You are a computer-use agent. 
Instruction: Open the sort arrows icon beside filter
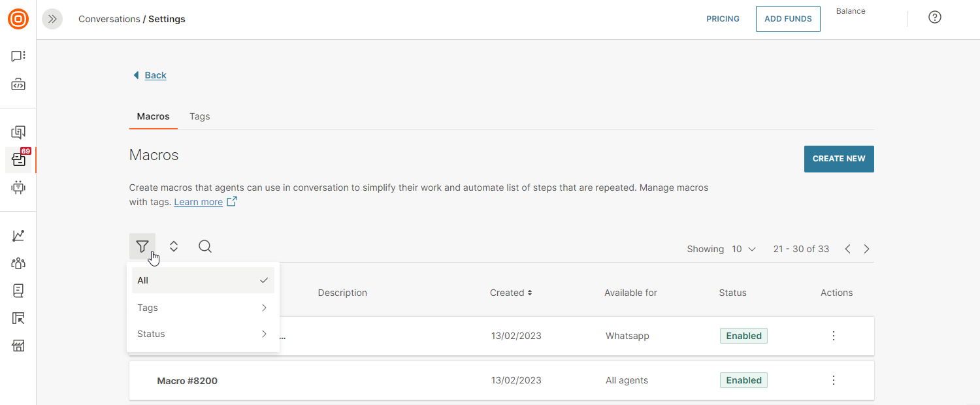pyautogui.click(x=174, y=246)
